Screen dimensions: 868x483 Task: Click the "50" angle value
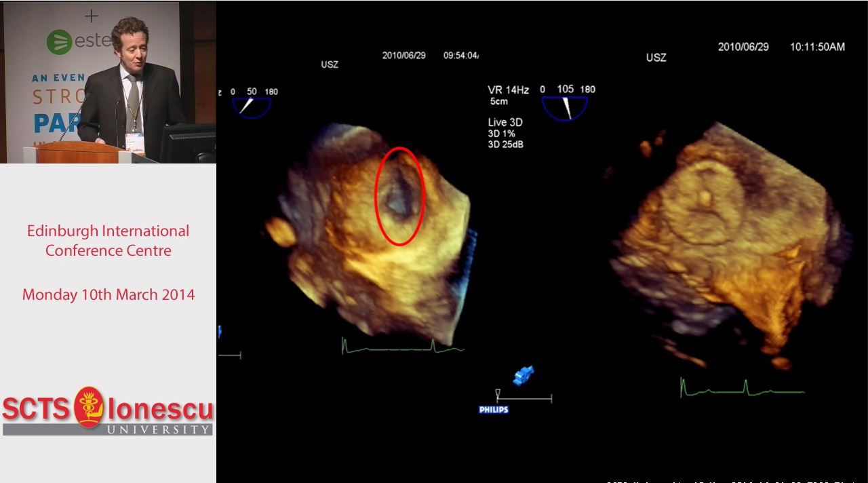(252, 91)
